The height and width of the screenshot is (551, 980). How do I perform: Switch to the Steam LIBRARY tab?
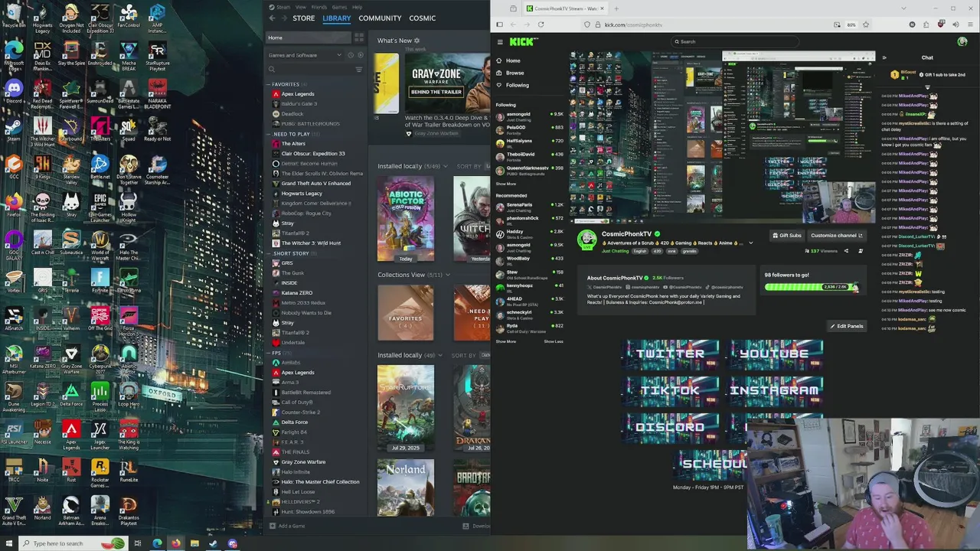tap(336, 18)
